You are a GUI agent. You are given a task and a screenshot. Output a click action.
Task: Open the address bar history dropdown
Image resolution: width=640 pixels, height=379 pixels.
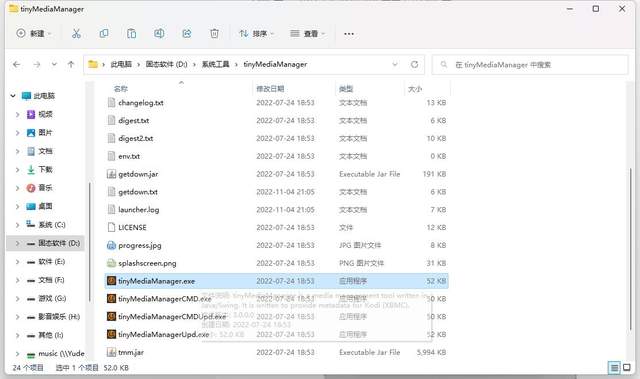(x=395, y=64)
